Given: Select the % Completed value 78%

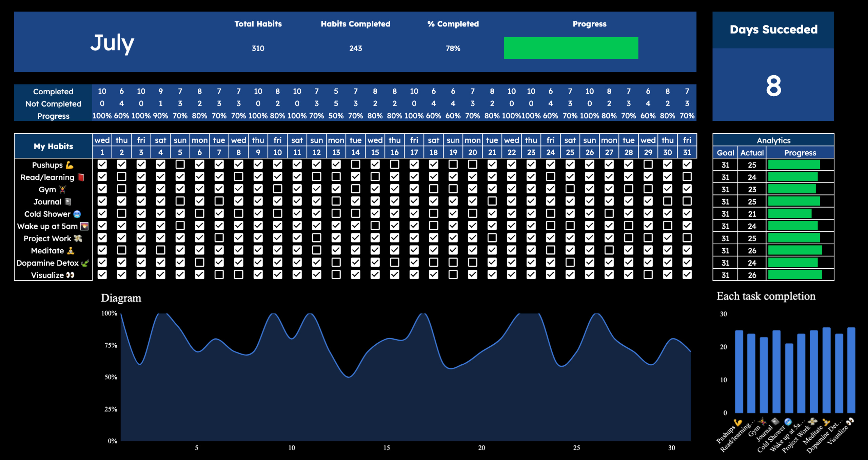Looking at the screenshot, I should point(453,49).
